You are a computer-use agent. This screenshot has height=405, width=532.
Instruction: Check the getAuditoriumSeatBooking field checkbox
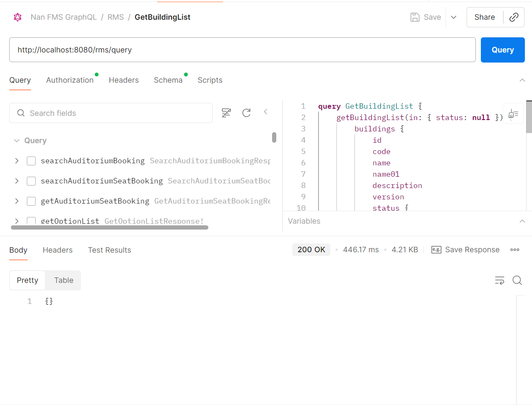point(31,201)
